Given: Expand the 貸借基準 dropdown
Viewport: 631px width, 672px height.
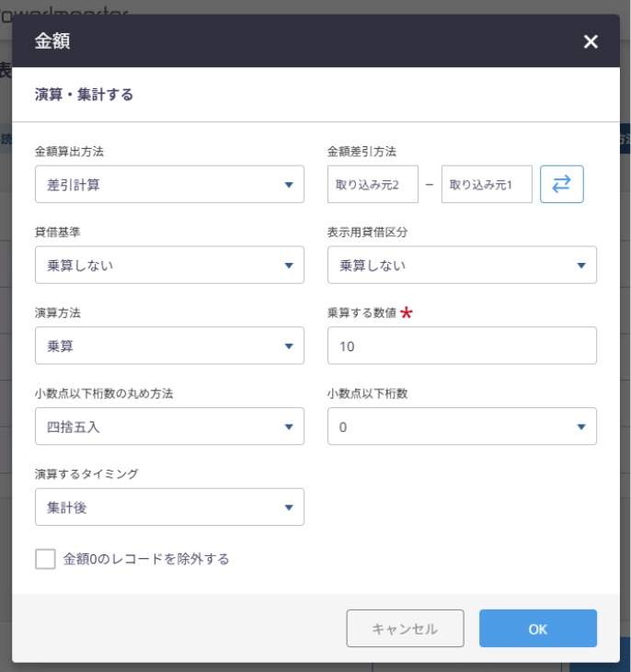Looking at the screenshot, I should [169, 265].
